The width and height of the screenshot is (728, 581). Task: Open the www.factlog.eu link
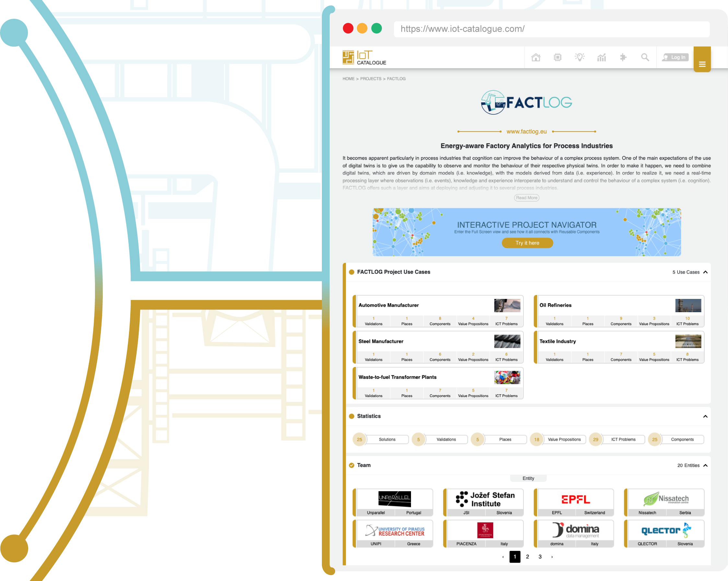coord(526,131)
